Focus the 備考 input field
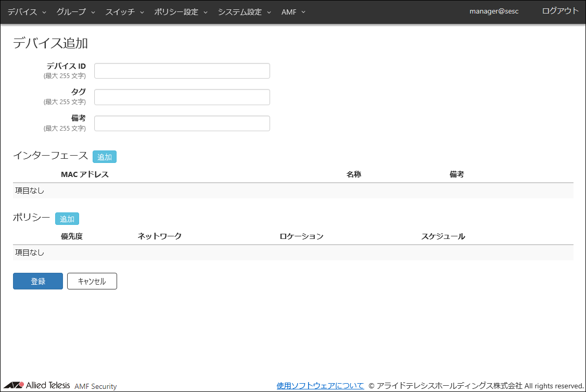 [x=182, y=123]
